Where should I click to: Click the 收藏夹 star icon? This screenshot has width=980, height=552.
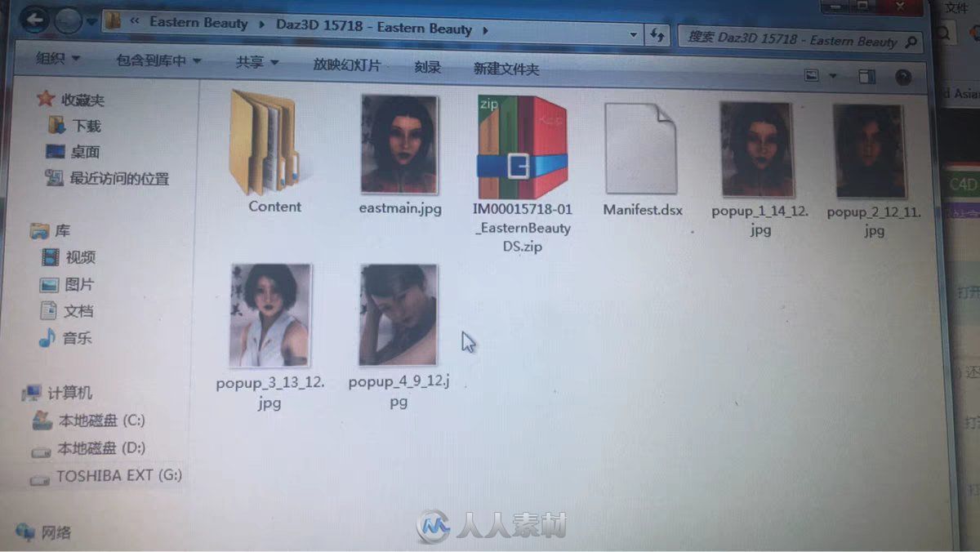pos(46,99)
